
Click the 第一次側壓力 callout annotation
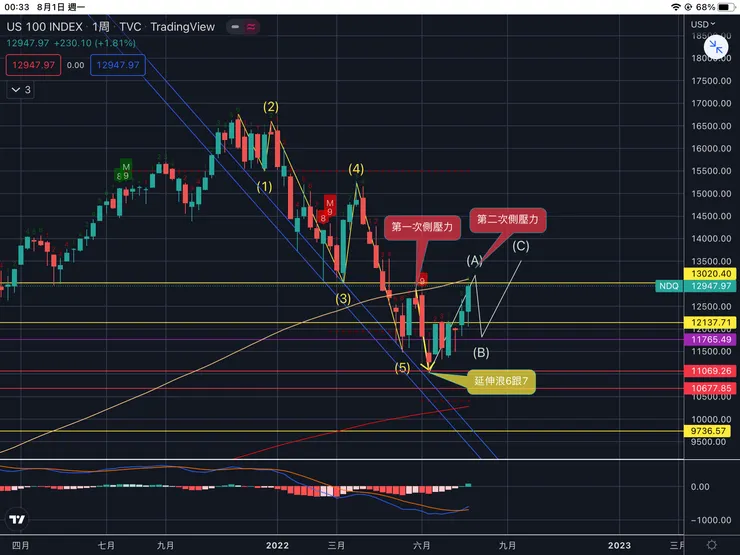point(422,227)
